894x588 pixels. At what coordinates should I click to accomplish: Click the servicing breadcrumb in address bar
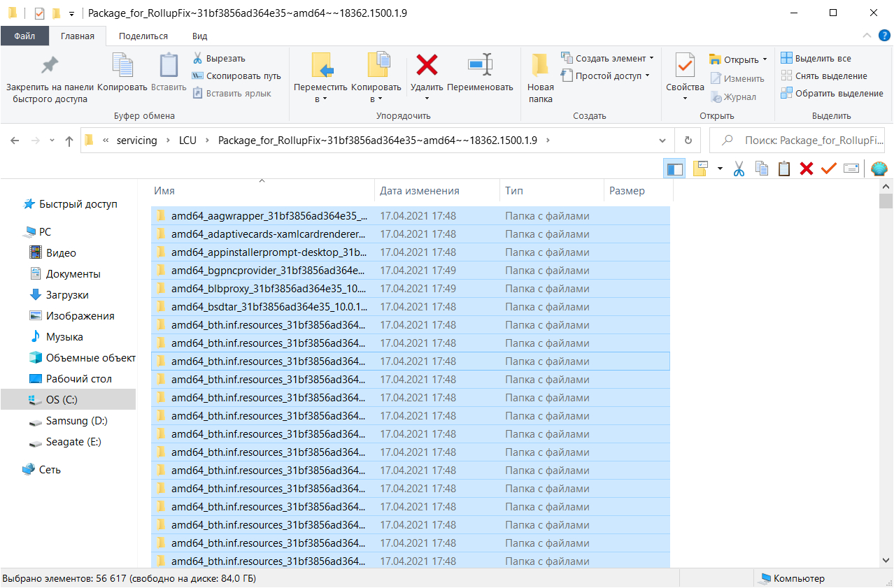[x=136, y=141]
